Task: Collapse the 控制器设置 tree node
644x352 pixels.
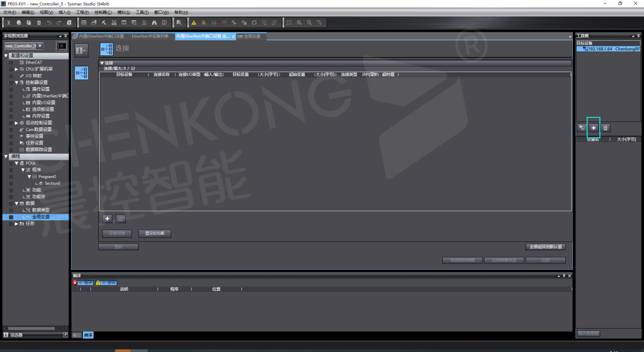Action: pyautogui.click(x=16, y=82)
